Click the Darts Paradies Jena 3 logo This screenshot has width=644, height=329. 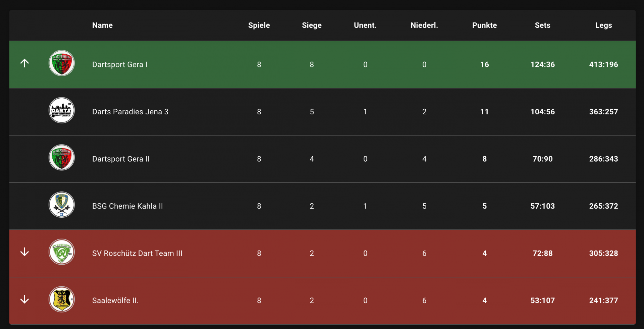pos(62,110)
